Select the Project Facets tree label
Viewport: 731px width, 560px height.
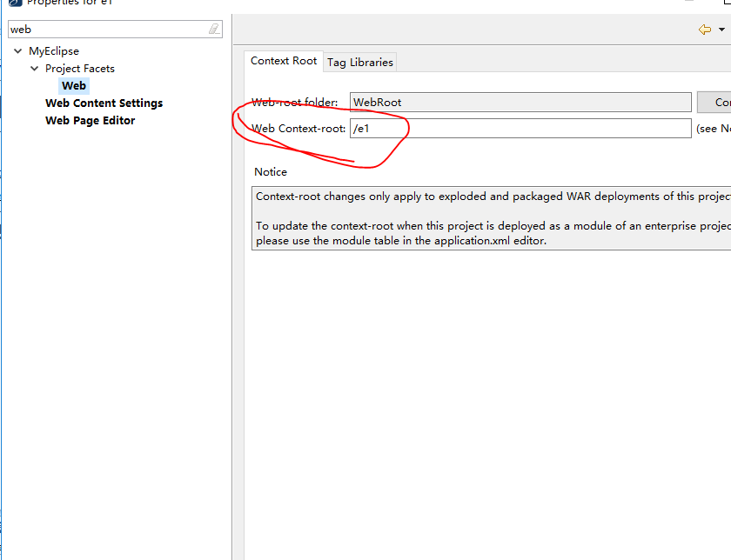[x=80, y=69]
